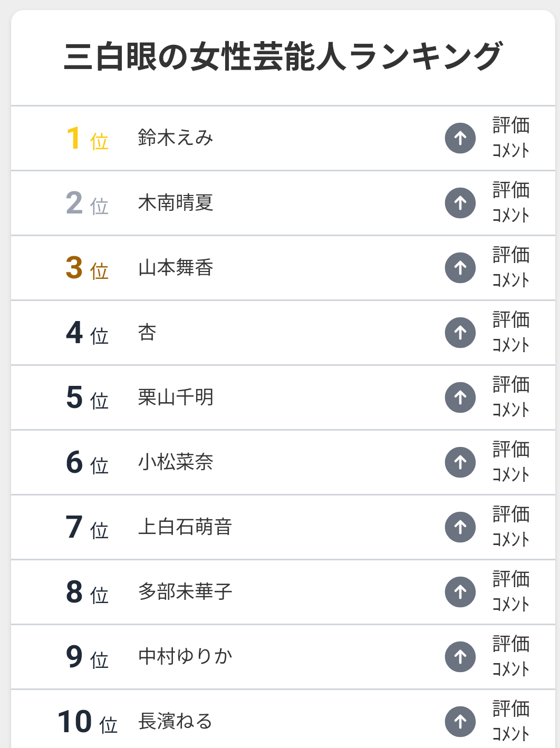The height and width of the screenshot is (748, 560).
Task: Open the 栗山千明 ranking entry
Action: (176, 397)
